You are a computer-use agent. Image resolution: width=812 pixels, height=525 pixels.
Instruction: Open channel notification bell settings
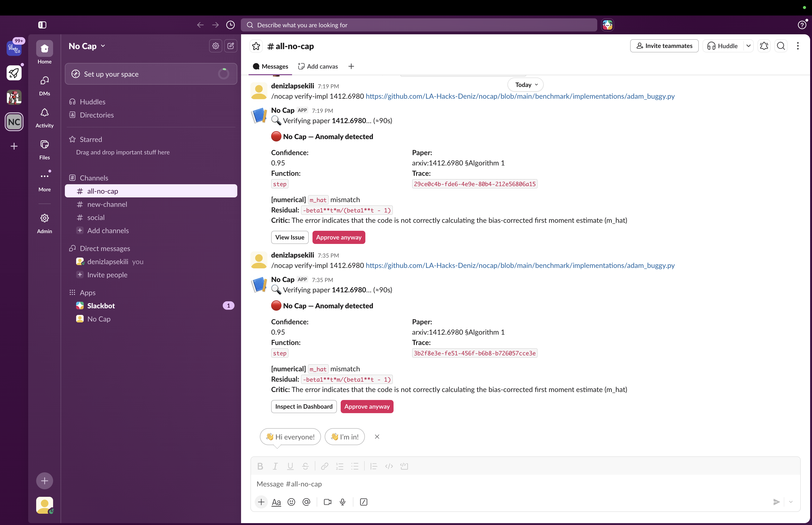[764, 46]
